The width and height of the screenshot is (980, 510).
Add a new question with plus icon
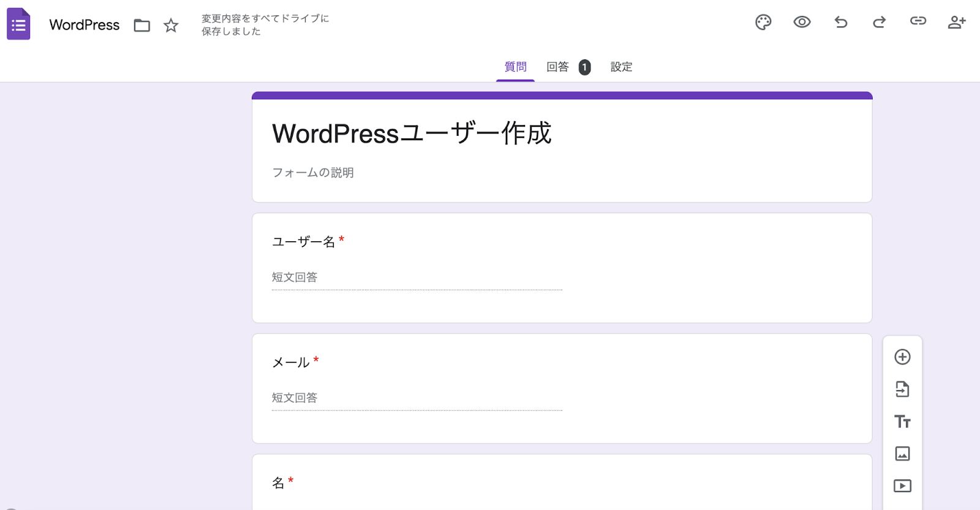pyautogui.click(x=902, y=357)
